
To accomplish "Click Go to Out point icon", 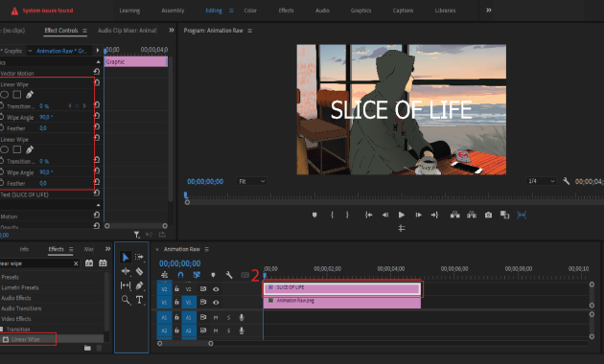I will point(435,215).
